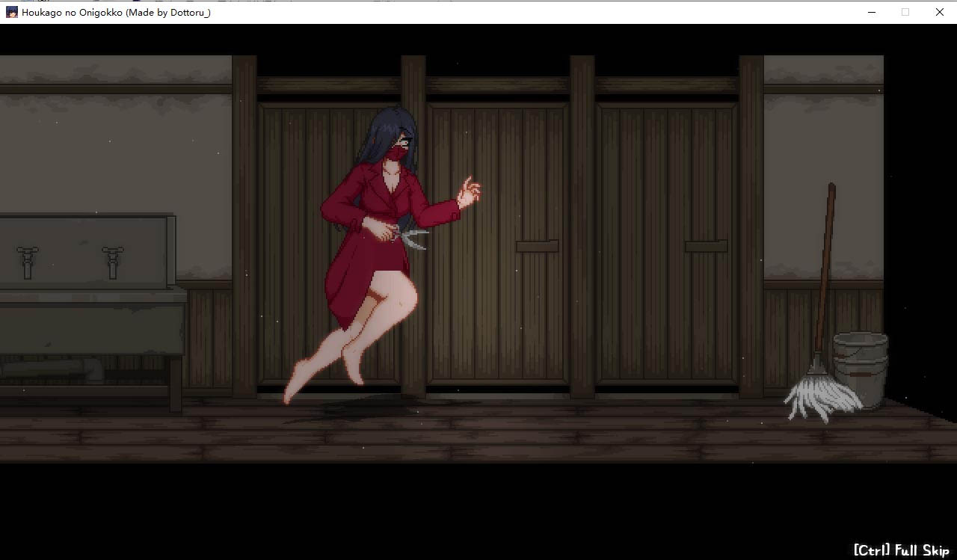Close the Houkago no Onigokko window
This screenshot has height=560, width=957.
point(940,12)
